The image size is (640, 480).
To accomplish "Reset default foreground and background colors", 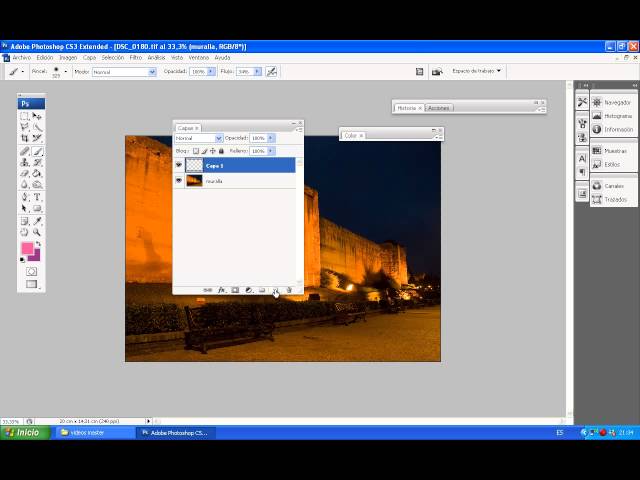I will [x=22, y=260].
